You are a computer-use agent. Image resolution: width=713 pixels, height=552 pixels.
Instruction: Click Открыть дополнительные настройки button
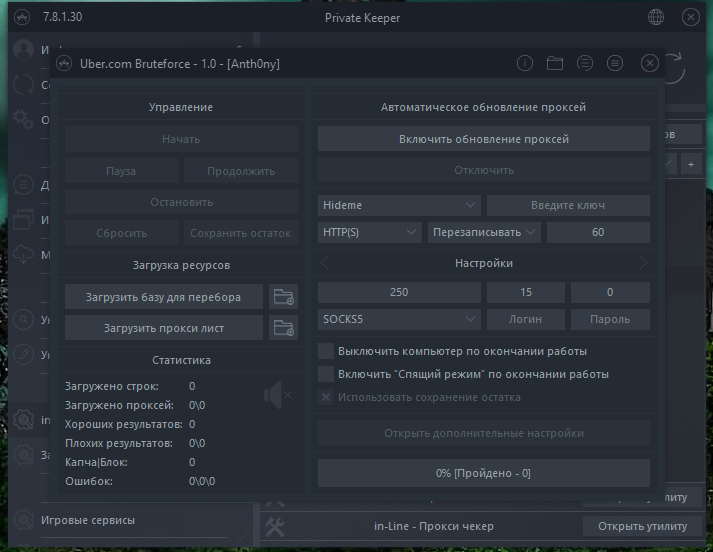483,433
